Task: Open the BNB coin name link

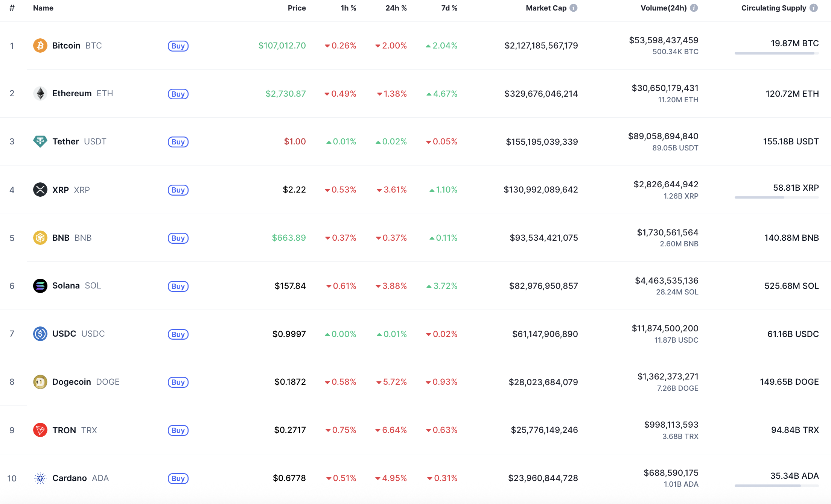Action: (x=61, y=238)
